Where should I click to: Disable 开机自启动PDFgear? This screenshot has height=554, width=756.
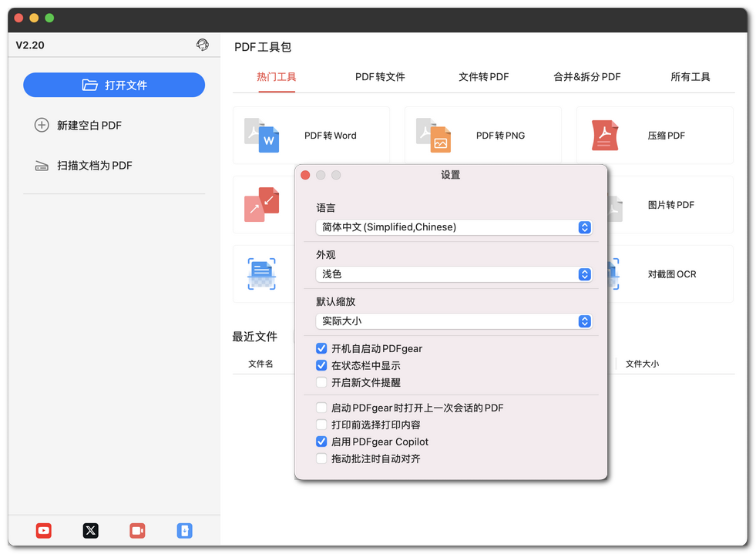pos(321,348)
